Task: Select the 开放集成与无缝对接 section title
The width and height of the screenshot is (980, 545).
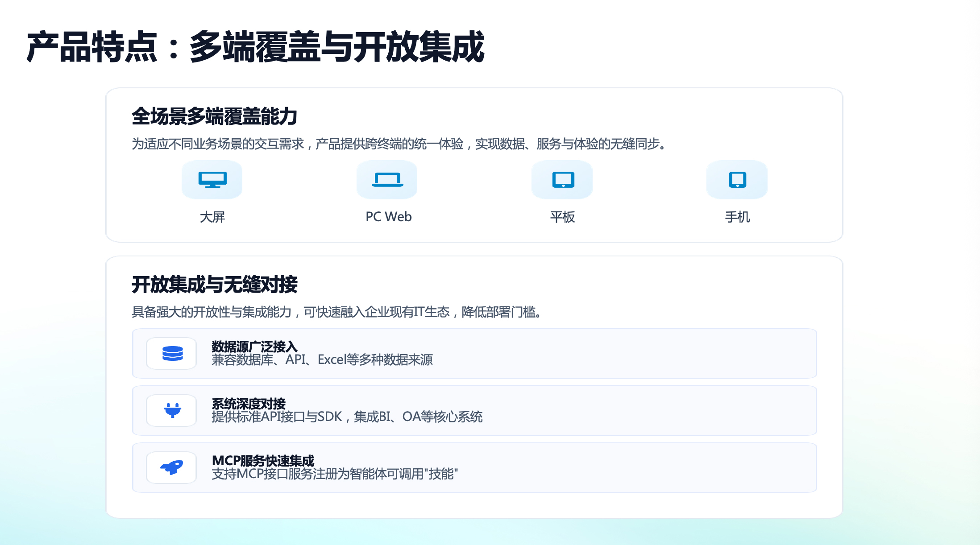Action: (215, 285)
